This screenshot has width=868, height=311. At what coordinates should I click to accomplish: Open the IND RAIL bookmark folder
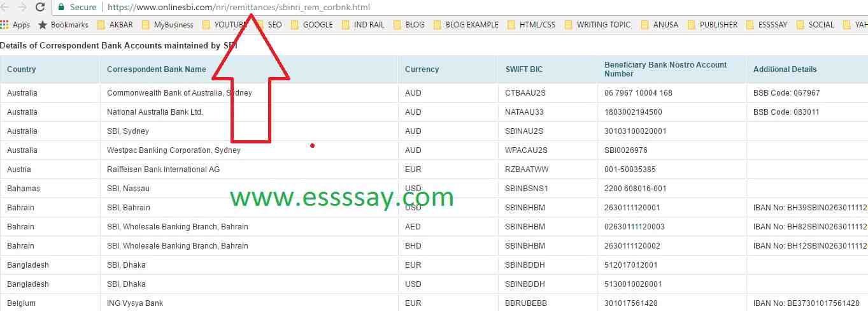click(x=364, y=25)
